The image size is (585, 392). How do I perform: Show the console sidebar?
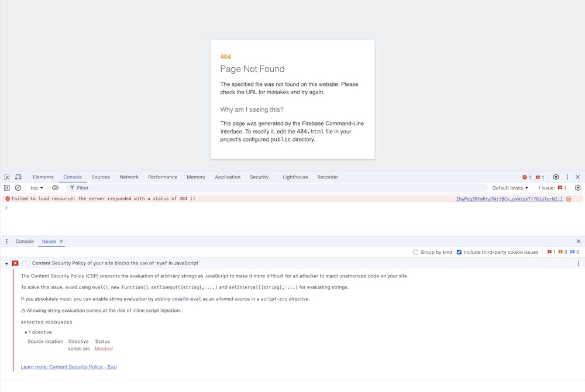7,188
